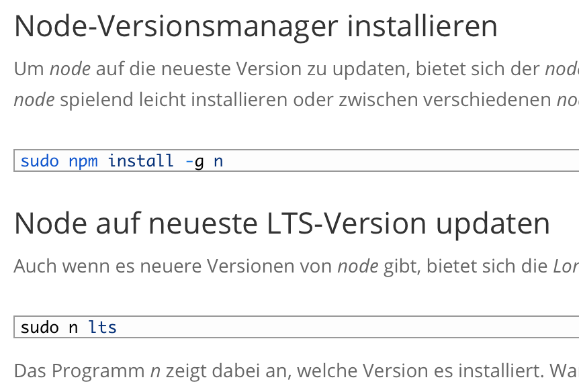Click inside the "sudo npm install -g n" code box

coord(403,161)
